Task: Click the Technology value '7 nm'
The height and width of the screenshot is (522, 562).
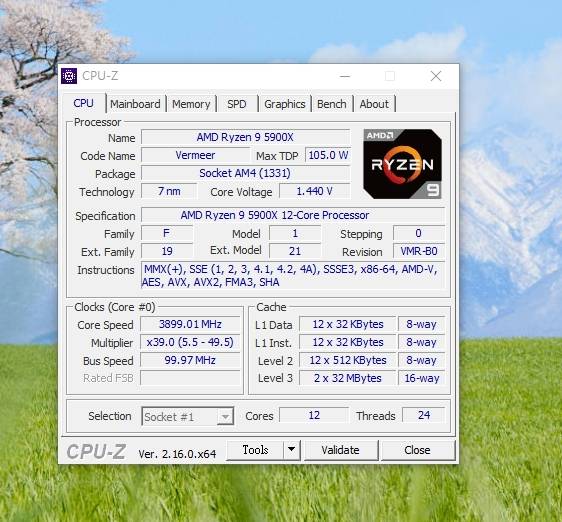Action: tap(169, 191)
